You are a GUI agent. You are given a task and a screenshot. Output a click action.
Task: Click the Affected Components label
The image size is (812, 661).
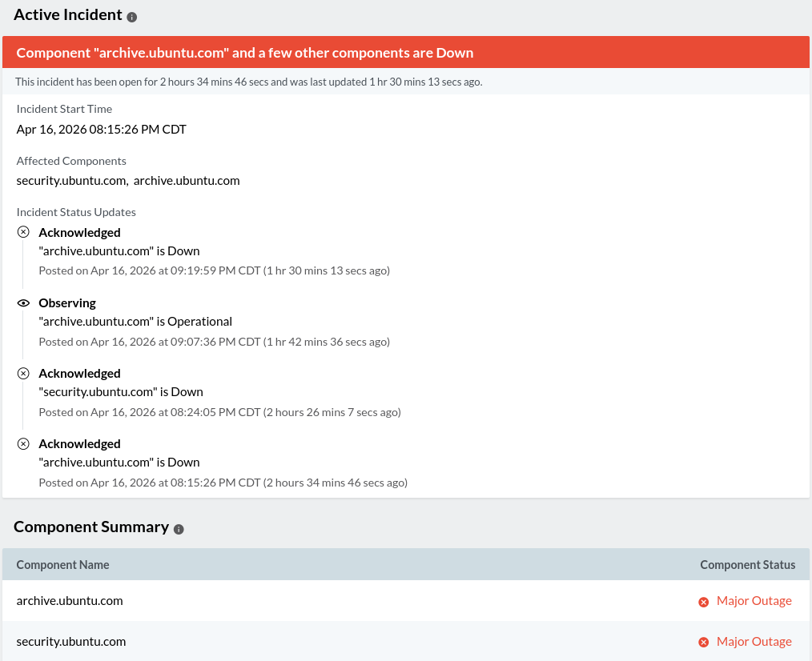71,161
